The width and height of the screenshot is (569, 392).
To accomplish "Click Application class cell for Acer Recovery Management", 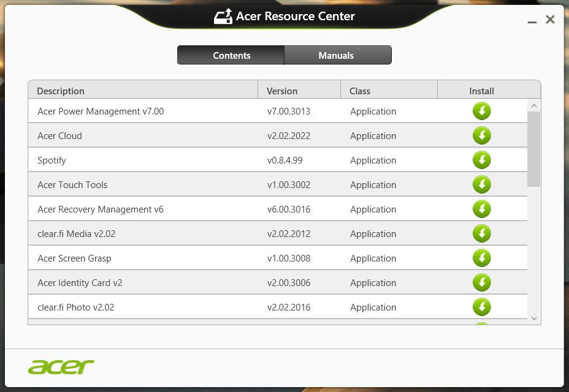I will [x=373, y=209].
